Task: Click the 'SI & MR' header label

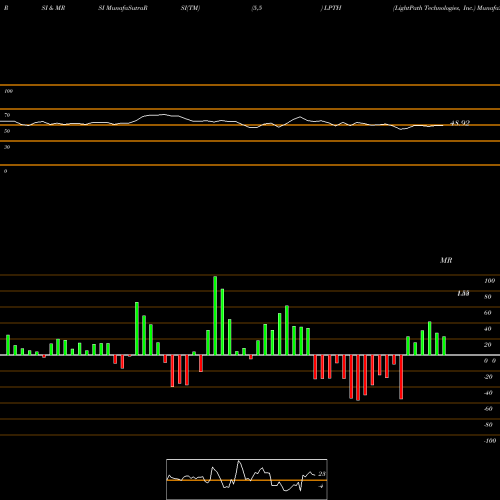Action: click(53, 8)
